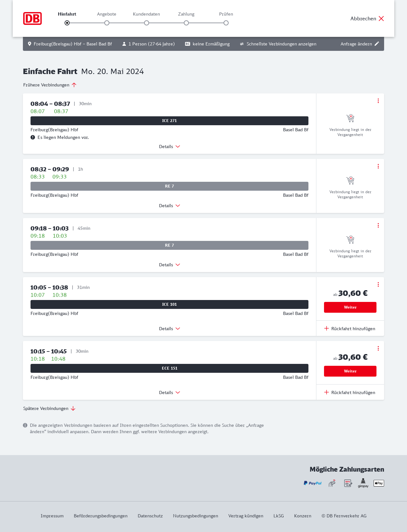Add return trip to ECE 151 connection

pyautogui.click(x=350, y=392)
